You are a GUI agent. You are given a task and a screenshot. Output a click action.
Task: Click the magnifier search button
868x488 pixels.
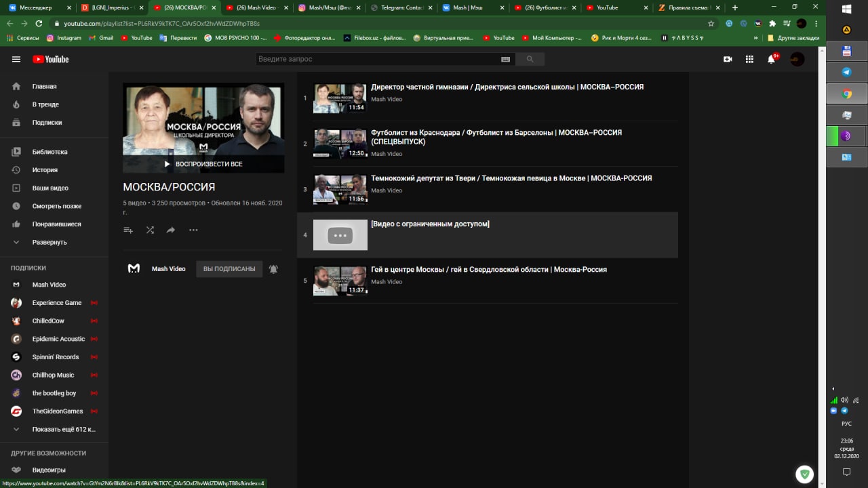pyautogui.click(x=530, y=59)
